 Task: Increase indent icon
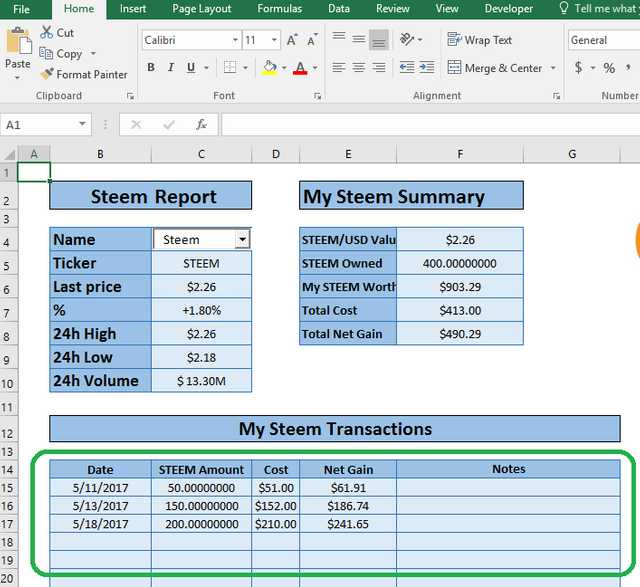(427, 67)
